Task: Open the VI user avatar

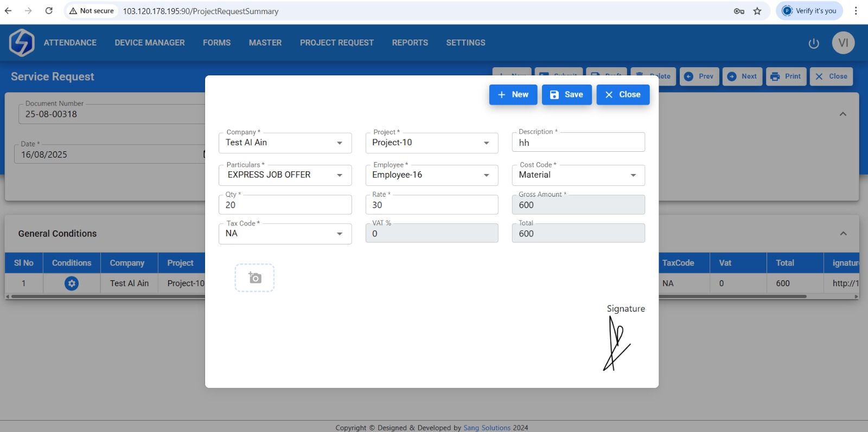Action: point(843,43)
